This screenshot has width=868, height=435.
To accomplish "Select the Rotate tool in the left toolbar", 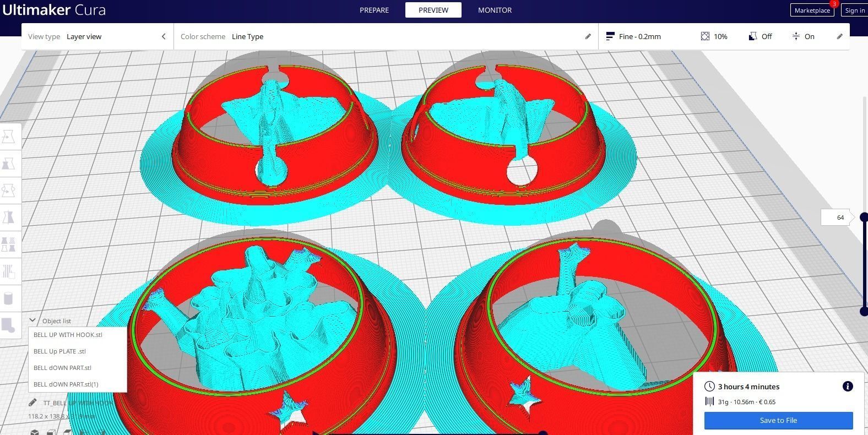I will click(x=9, y=191).
